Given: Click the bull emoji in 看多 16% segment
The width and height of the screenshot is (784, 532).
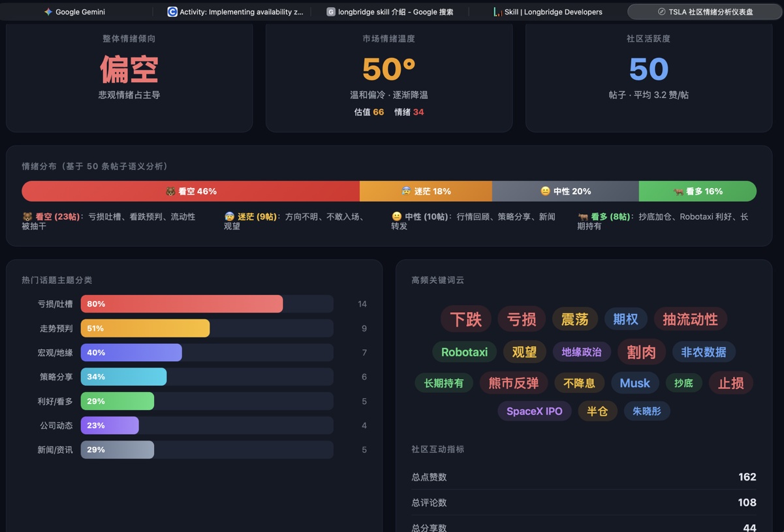Looking at the screenshot, I should tap(678, 191).
